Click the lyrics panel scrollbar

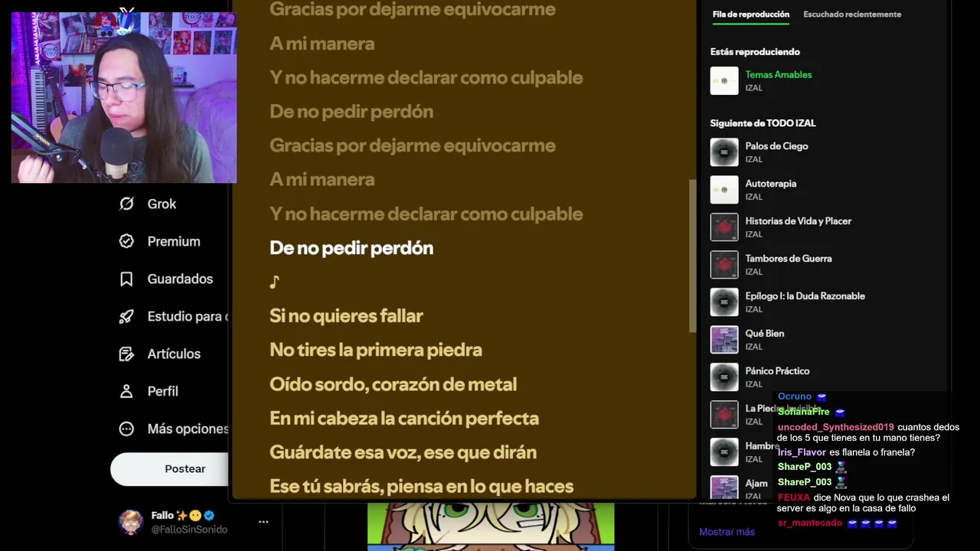(x=693, y=256)
